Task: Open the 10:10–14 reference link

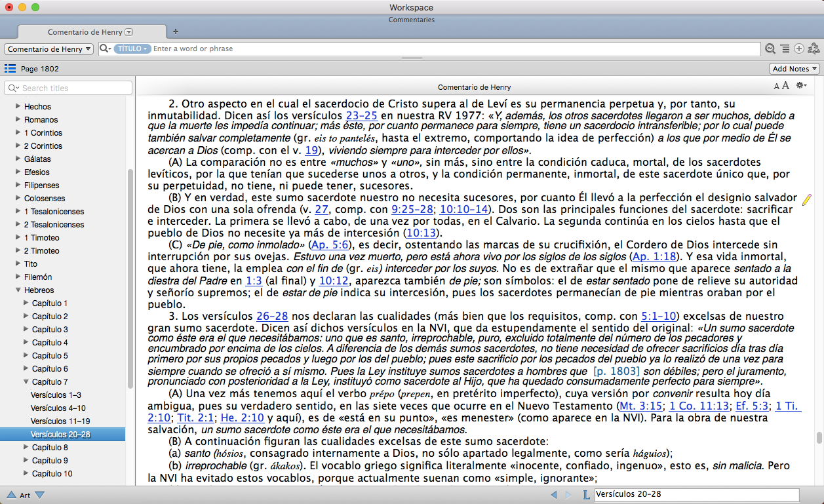Action: 464,210
